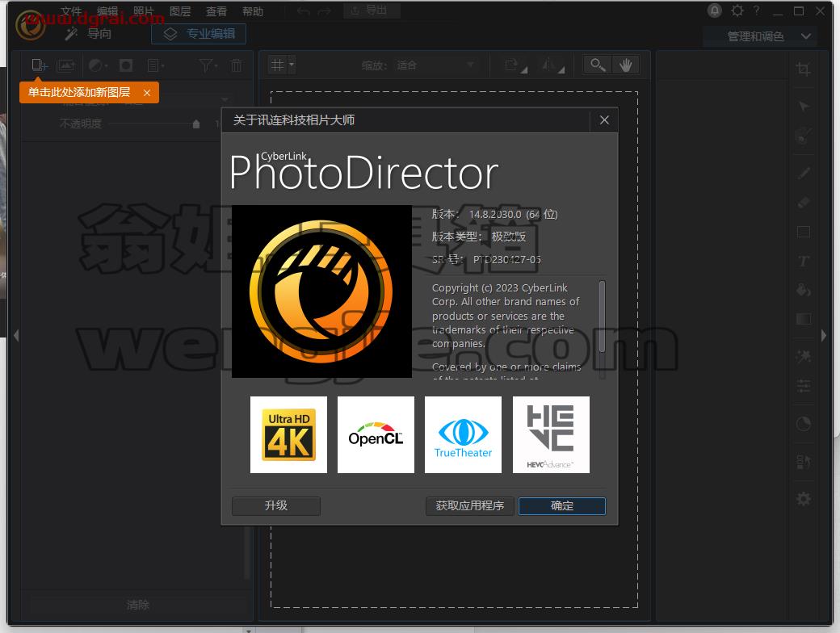Switch to the 专业编辑 mode tab
This screenshot has width=840, height=633.
[199, 34]
